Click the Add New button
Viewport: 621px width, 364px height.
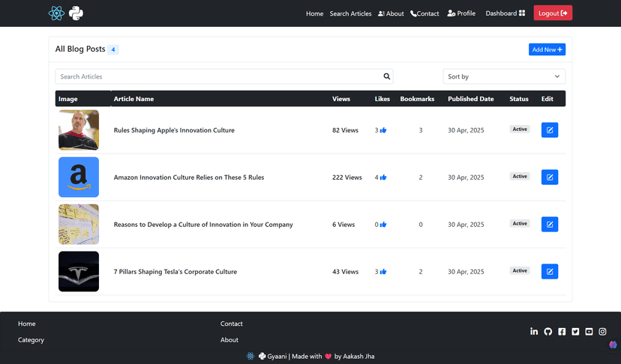click(x=547, y=49)
